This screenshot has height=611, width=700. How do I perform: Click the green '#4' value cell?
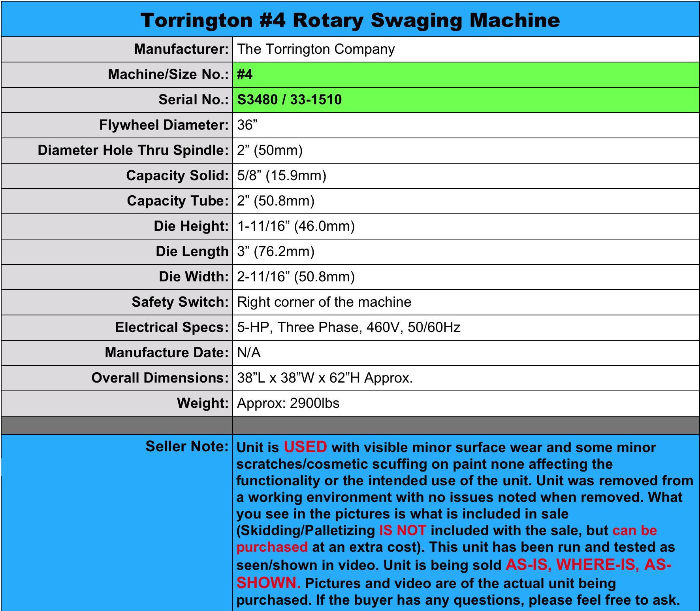click(x=466, y=75)
